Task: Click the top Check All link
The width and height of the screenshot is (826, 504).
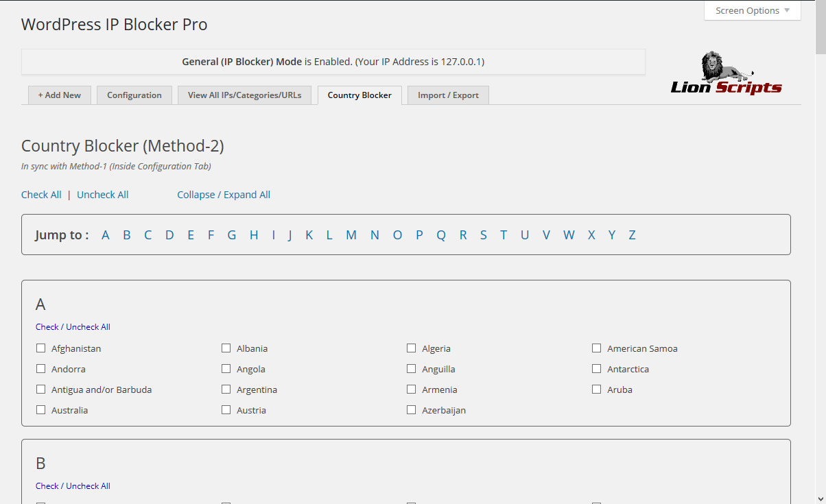Action: (x=41, y=195)
